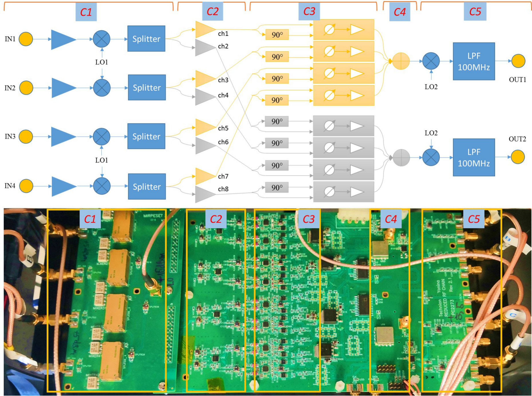Click the topmost orange 90° block
Viewport: 532px width, 396px height.
click(277, 35)
